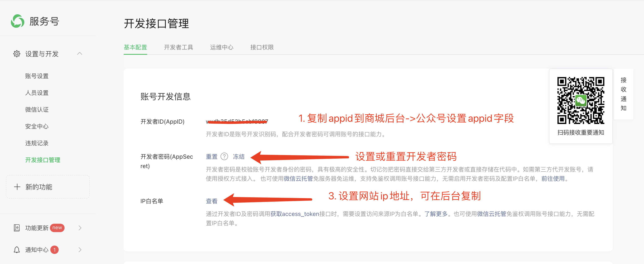Collapse the 设置与开发 section chevron
This screenshot has height=264, width=644.
point(80,54)
